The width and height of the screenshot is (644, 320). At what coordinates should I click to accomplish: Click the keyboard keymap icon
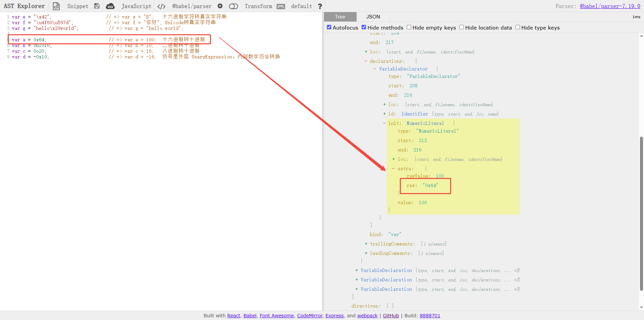(x=281, y=6)
